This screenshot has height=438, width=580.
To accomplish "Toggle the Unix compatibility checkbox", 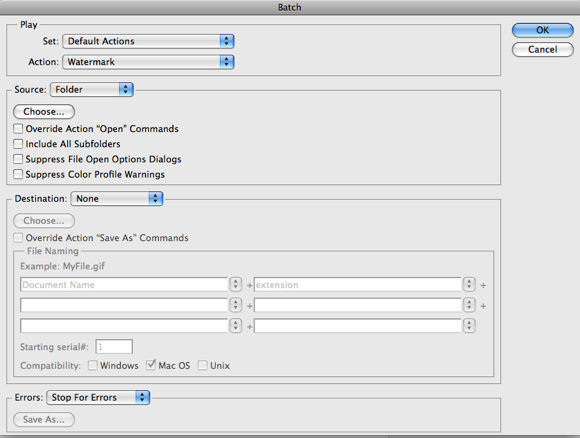I will pos(203,365).
